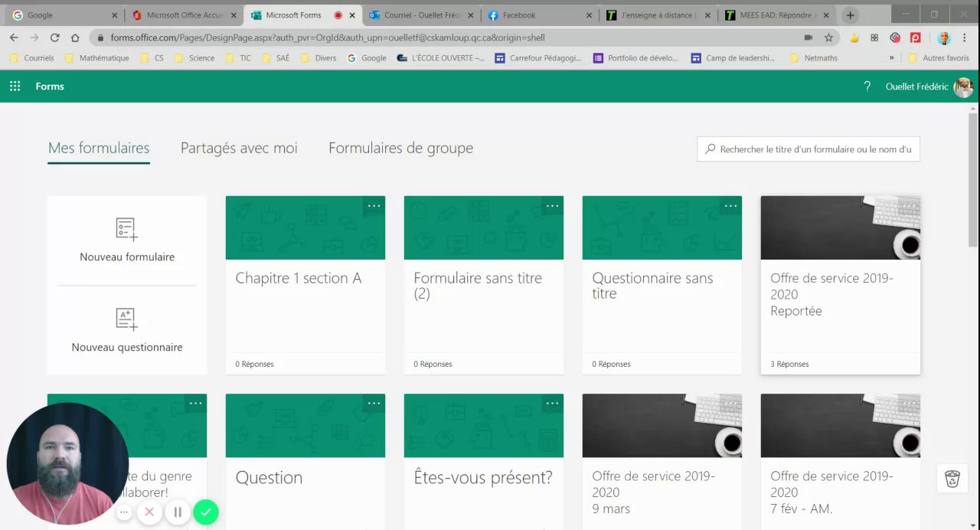Open the Office app launcher grid
Image resolution: width=980 pixels, height=530 pixels.
coord(15,87)
